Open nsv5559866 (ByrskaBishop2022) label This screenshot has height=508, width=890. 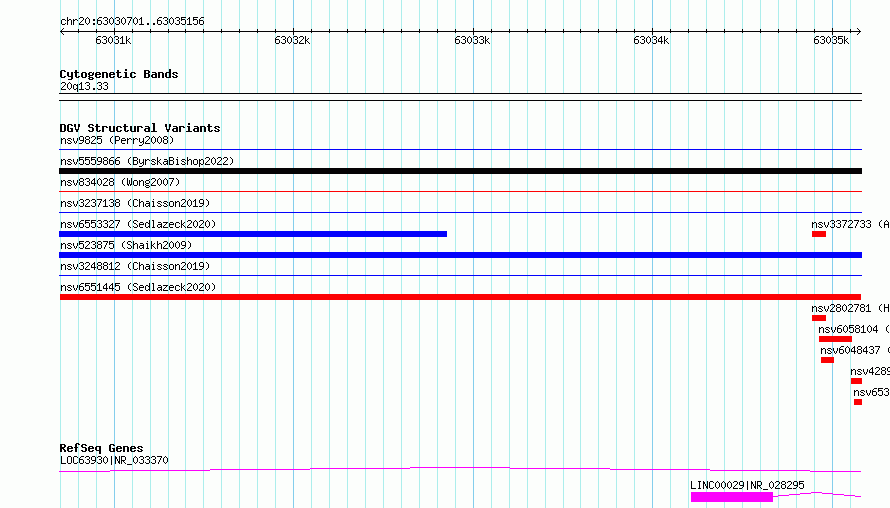[147, 161]
